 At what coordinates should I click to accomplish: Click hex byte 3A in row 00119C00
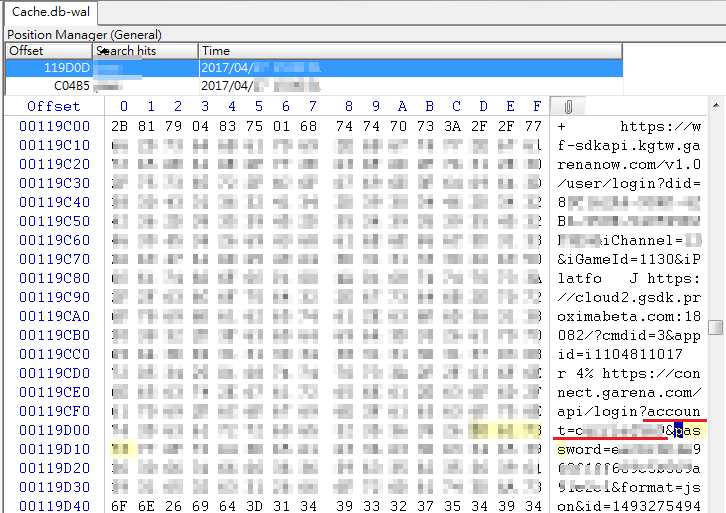[x=452, y=126]
